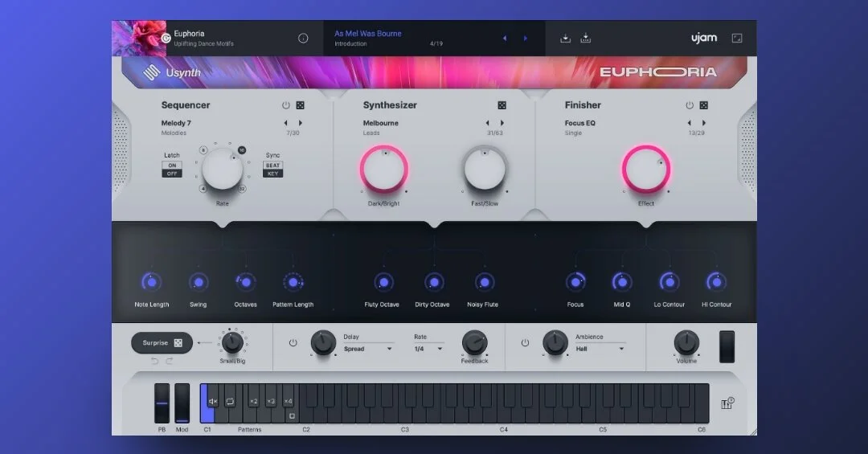
Task: Toggle the Sequencer power button
Action: point(285,105)
